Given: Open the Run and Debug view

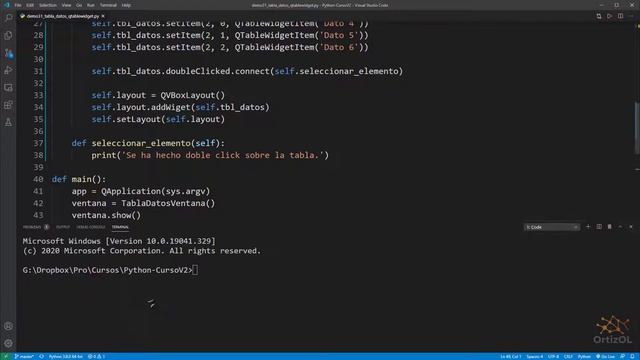Looking at the screenshot, I should pos(8,70).
